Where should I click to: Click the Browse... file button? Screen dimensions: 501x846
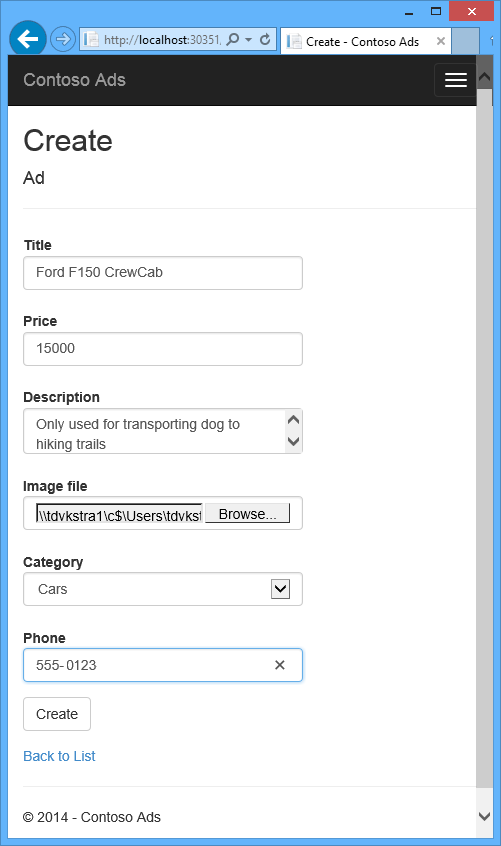click(x=248, y=514)
